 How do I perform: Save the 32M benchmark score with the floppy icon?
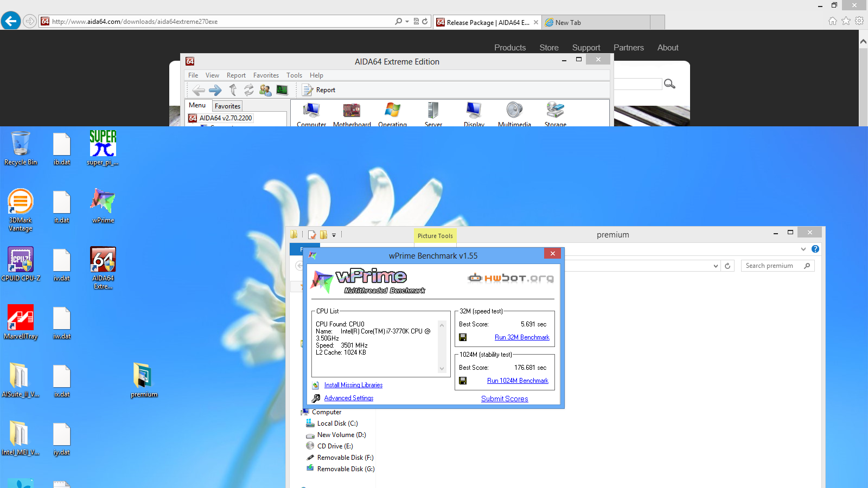tap(463, 337)
